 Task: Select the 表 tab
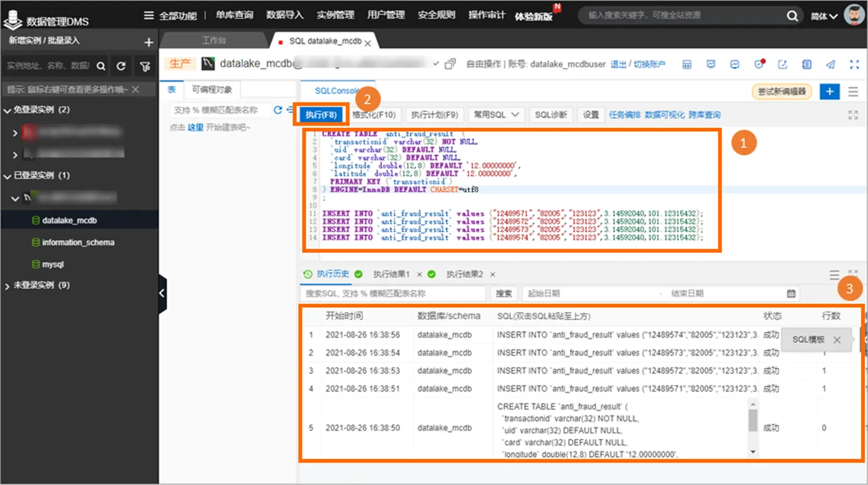[172, 90]
